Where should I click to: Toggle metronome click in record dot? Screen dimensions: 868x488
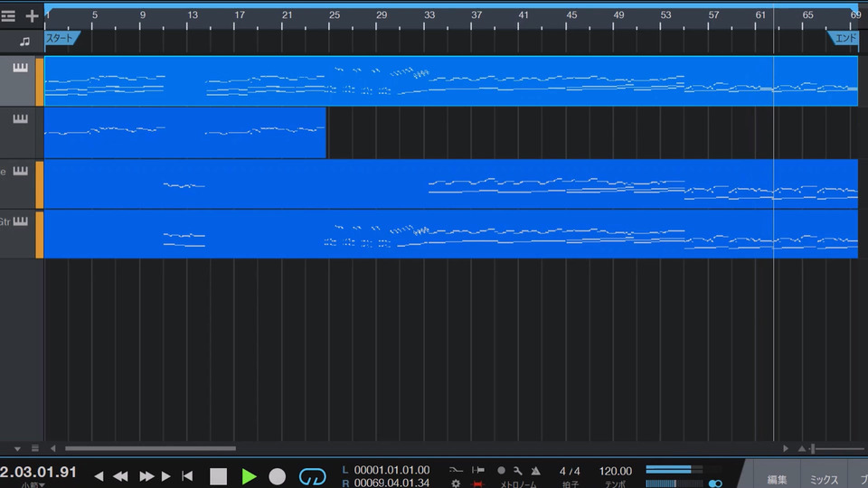point(501,470)
